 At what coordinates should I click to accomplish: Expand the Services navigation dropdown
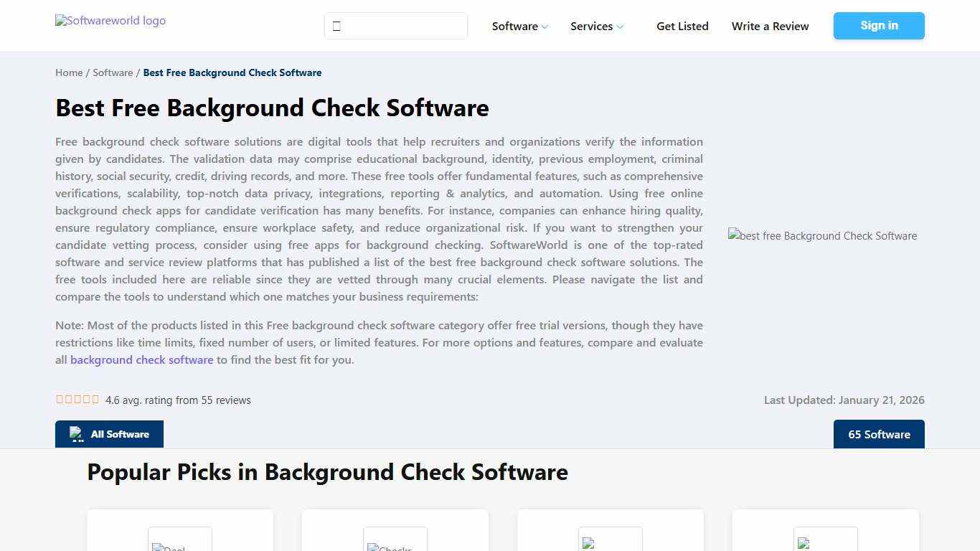[x=592, y=26]
